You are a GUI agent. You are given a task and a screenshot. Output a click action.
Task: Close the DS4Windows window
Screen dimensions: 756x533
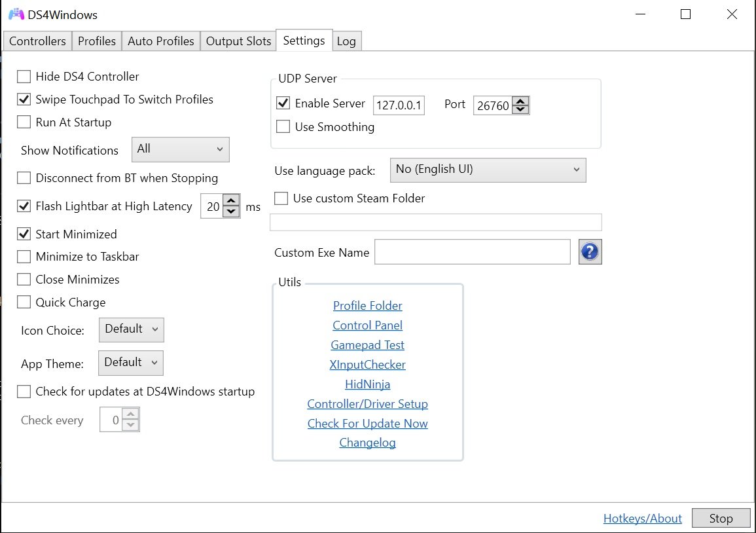coord(732,14)
